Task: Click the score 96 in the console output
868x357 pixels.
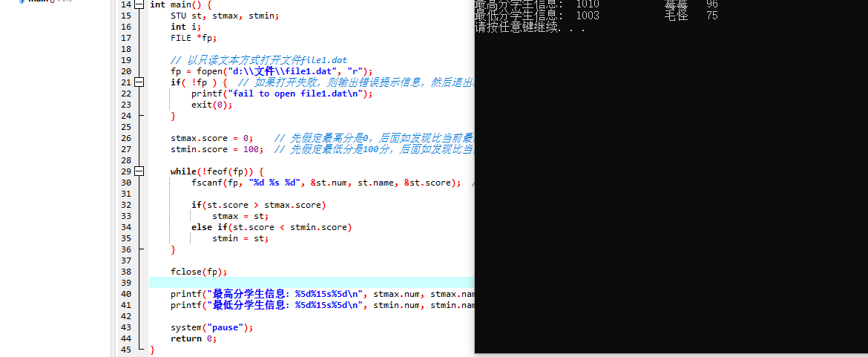Action: pyautogui.click(x=712, y=4)
